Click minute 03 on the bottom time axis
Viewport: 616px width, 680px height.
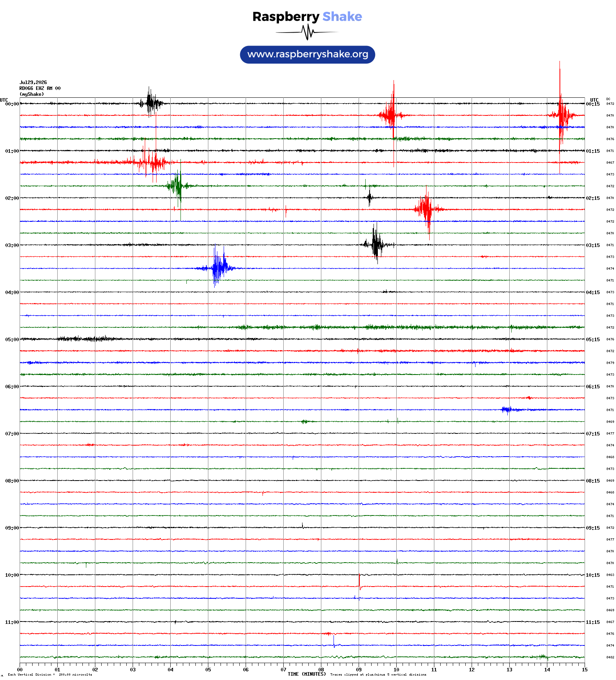point(133,670)
